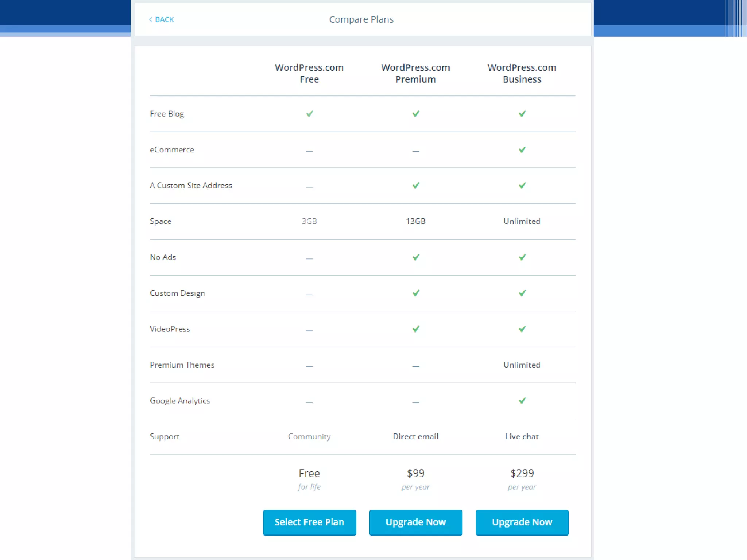This screenshot has width=747, height=560.
Task: Click the WordPress.com Premium column header
Action: point(415,73)
